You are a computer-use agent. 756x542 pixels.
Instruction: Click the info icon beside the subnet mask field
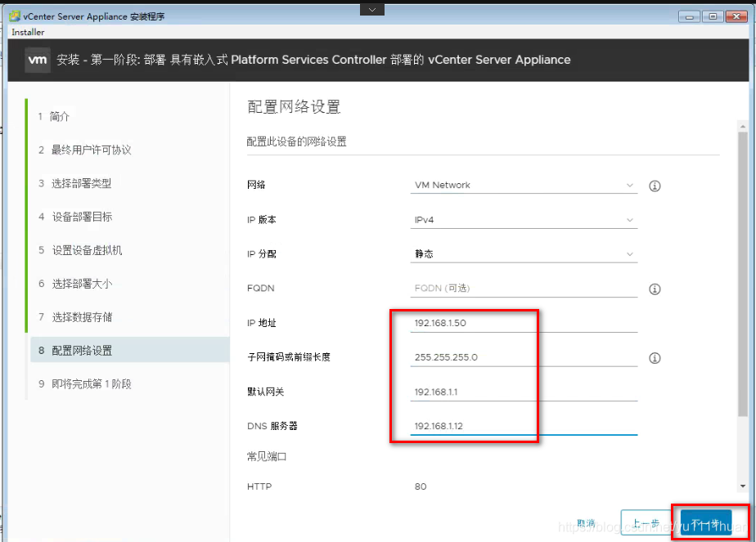click(655, 358)
